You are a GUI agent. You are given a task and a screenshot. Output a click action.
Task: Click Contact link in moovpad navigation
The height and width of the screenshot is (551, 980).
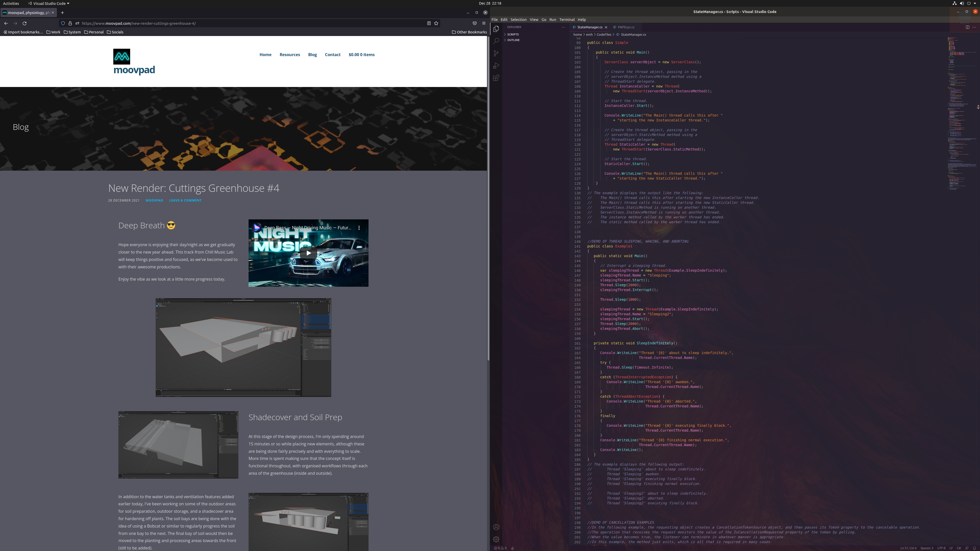click(333, 54)
